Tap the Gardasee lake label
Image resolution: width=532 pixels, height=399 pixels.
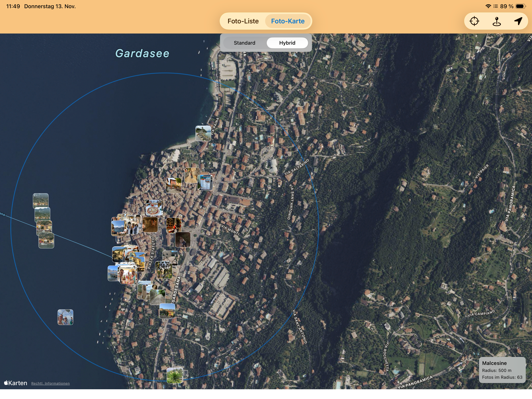tap(142, 53)
